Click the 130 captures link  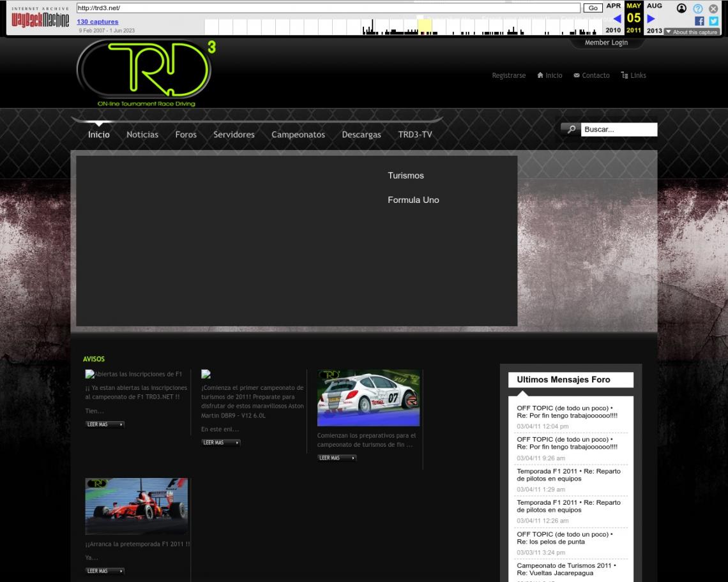click(x=98, y=22)
